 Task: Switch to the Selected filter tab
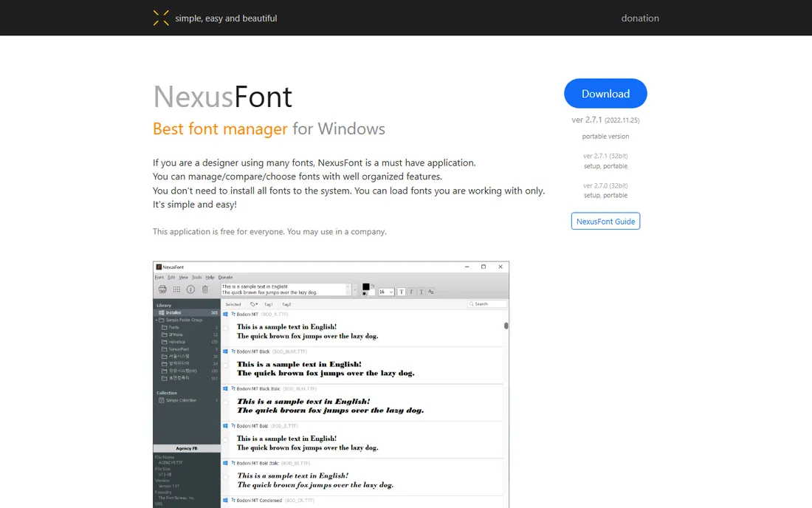233,304
